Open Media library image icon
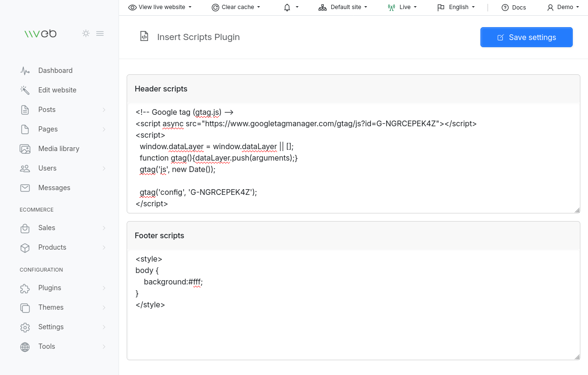This screenshot has height=375, width=588. (x=25, y=149)
